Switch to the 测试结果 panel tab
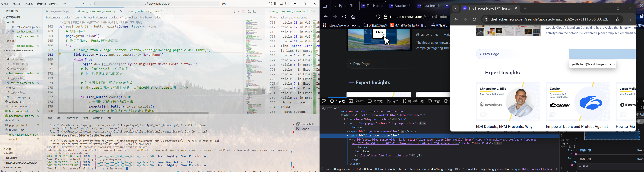Screen dimensions: 644x172 click(x=98, y=118)
